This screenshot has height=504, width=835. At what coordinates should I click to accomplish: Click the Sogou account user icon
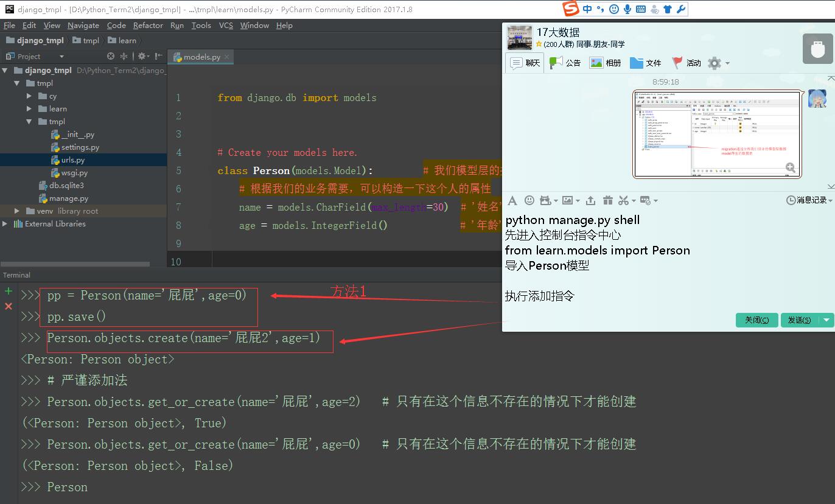[x=654, y=9]
